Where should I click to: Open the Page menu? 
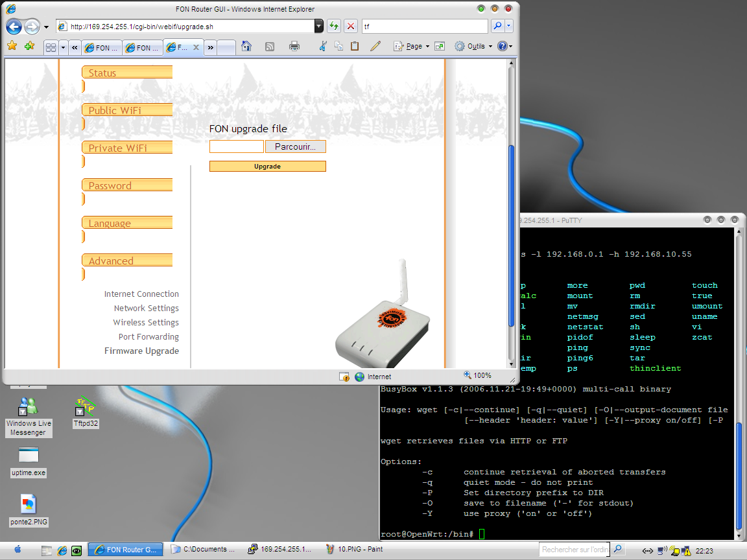(x=412, y=46)
